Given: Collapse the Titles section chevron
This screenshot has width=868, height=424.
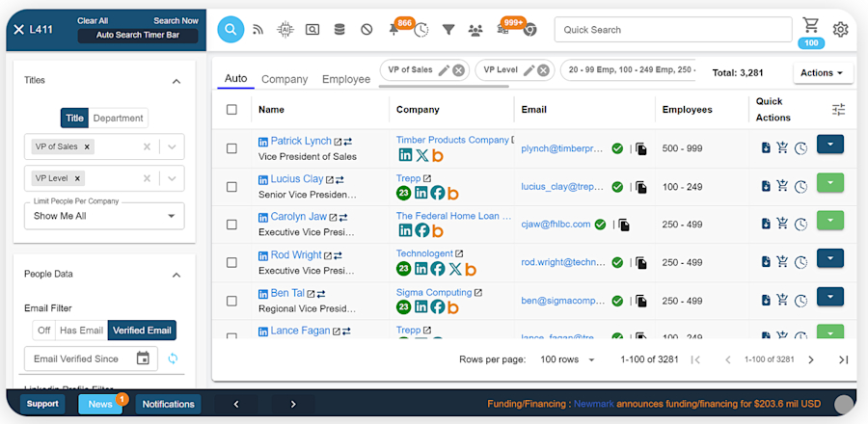Looking at the screenshot, I should point(176,81).
